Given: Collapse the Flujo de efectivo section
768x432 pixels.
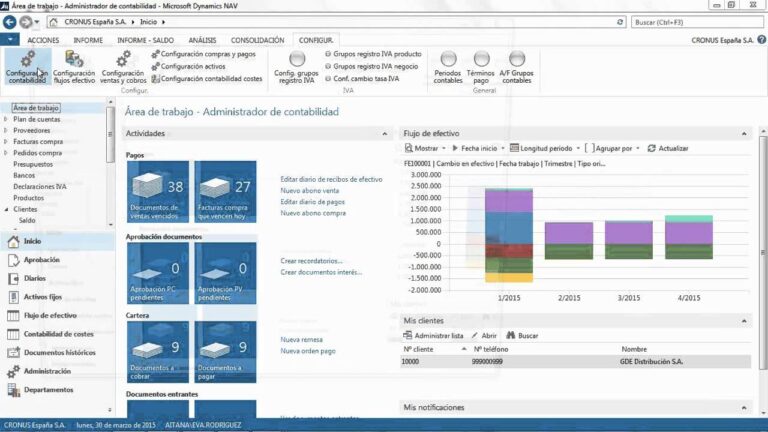Looking at the screenshot, I should point(744,134).
